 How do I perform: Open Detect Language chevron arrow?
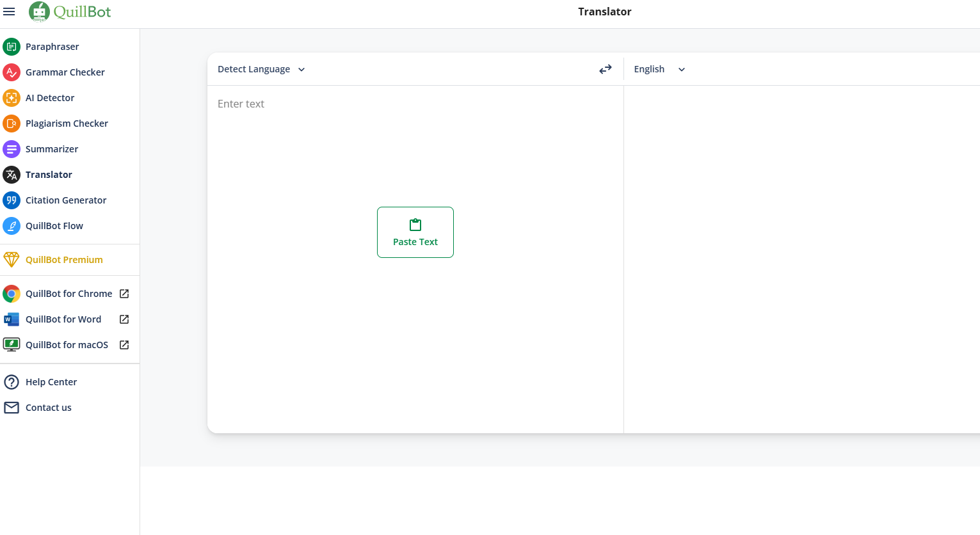coord(301,69)
